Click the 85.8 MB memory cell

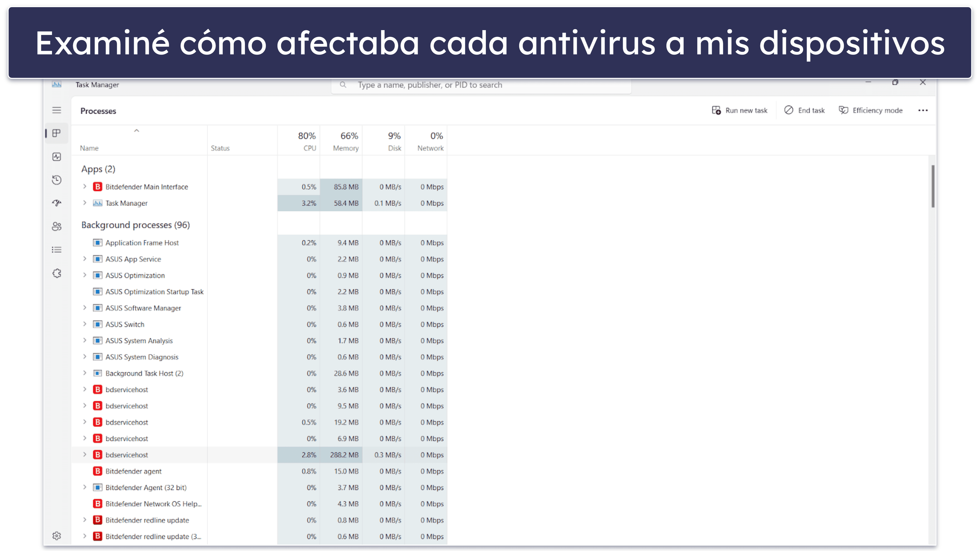coord(341,187)
